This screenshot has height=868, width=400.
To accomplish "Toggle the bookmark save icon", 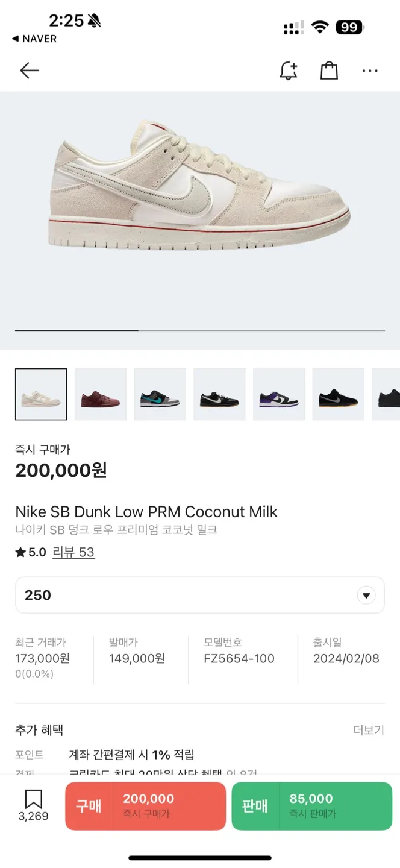I will [34, 800].
